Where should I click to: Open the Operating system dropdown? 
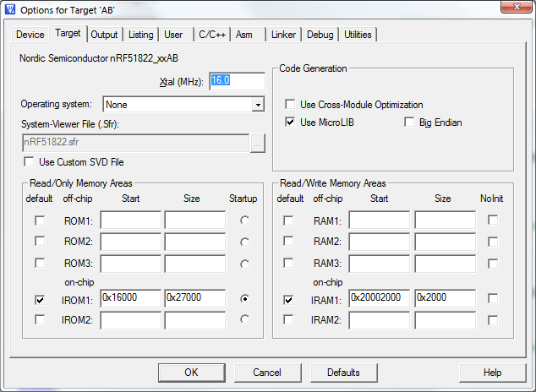[x=258, y=105]
